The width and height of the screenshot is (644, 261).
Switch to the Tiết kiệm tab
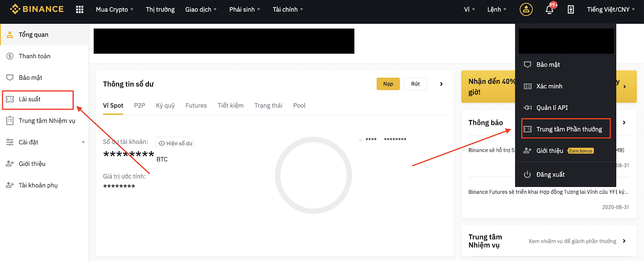[x=231, y=106]
